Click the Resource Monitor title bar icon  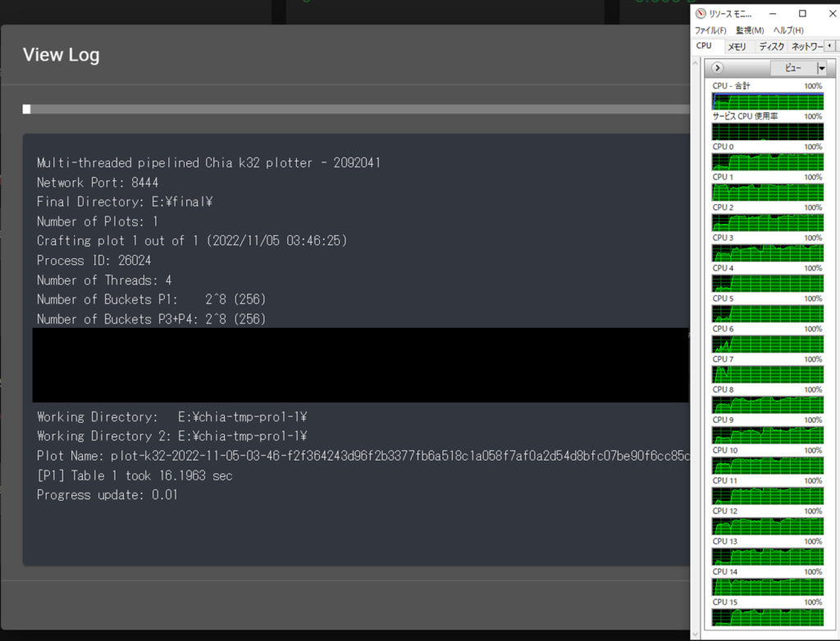(701, 13)
